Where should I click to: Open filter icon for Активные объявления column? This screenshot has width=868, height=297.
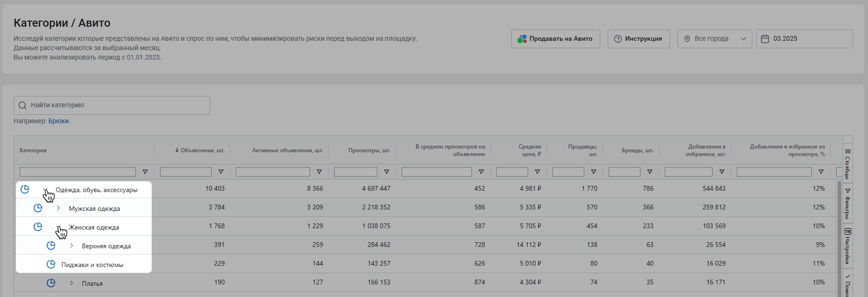coord(319,172)
